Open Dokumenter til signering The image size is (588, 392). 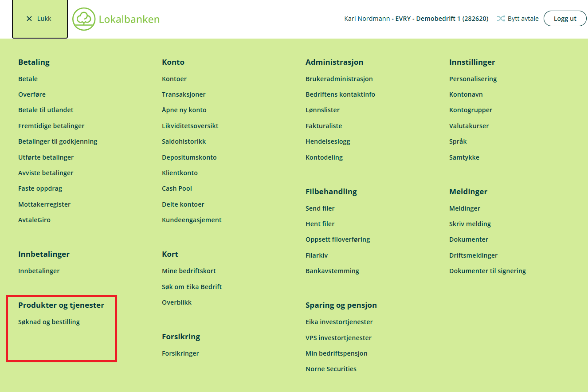tap(487, 271)
